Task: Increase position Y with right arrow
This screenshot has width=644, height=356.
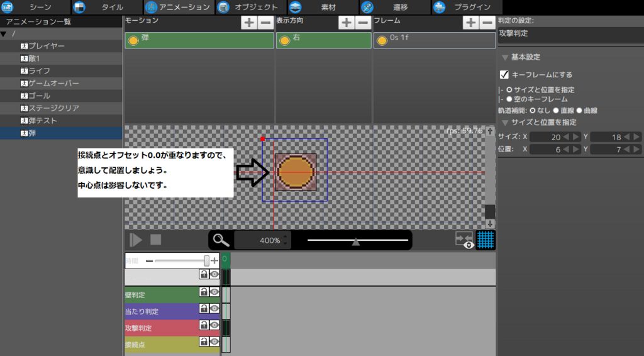Action: pos(636,150)
